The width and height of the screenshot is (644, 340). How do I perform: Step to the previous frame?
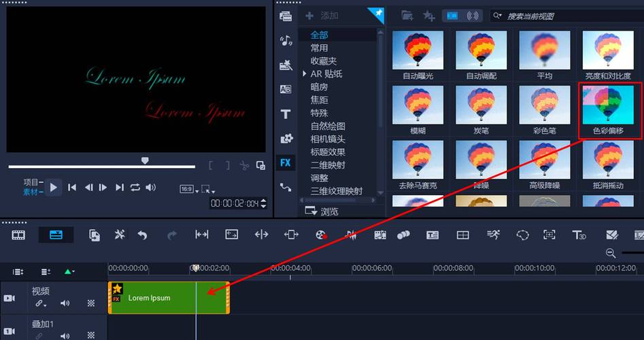88,188
